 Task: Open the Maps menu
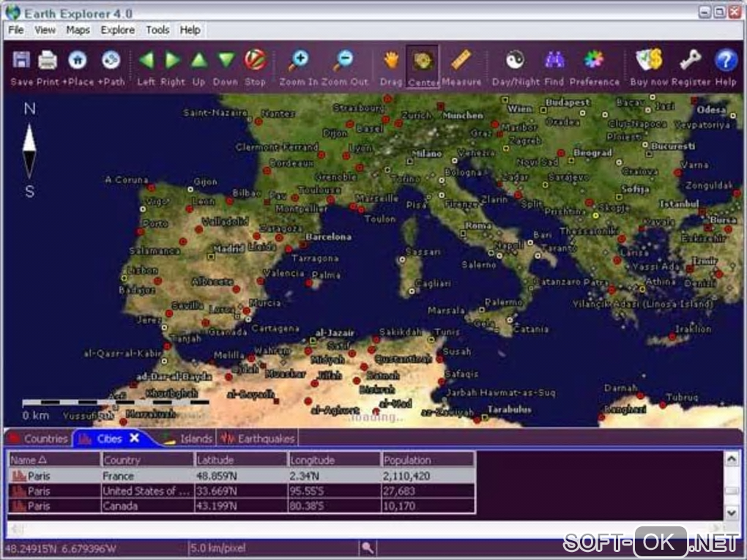(x=78, y=30)
